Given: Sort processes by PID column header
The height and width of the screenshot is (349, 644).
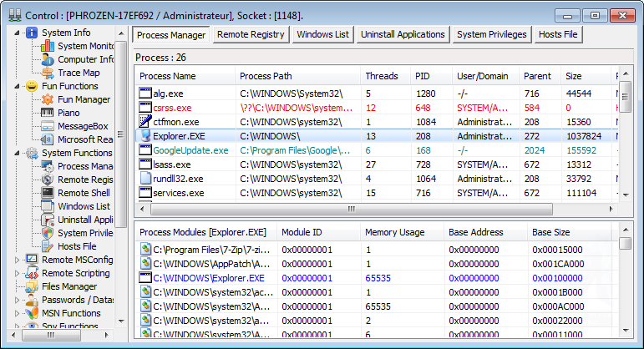Looking at the screenshot, I should click(x=430, y=76).
